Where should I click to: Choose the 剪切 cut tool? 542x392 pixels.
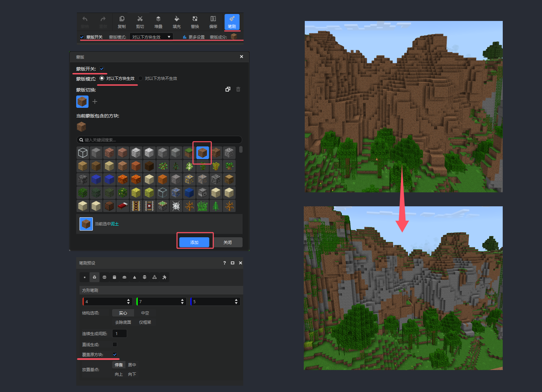[x=140, y=22]
